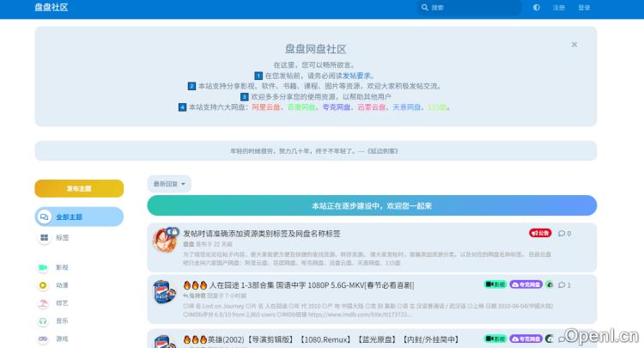Click the 游戏 gamepad icon
Screen dimensions: 644x348
coord(42,339)
